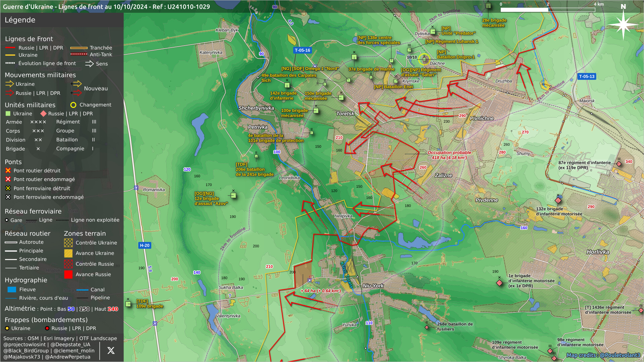The height and width of the screenshot is (362, 644).
Task: Click the Occupation probable 418 ha annotation
Action: tap(449, 155)
